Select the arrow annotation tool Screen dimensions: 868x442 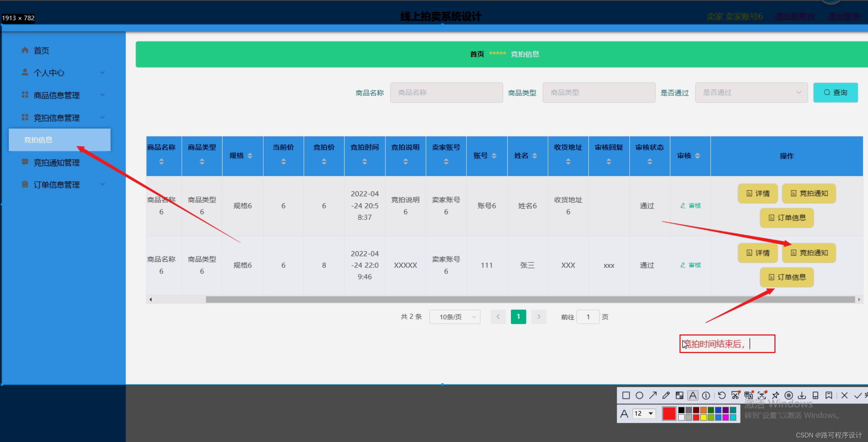point(653,395)
